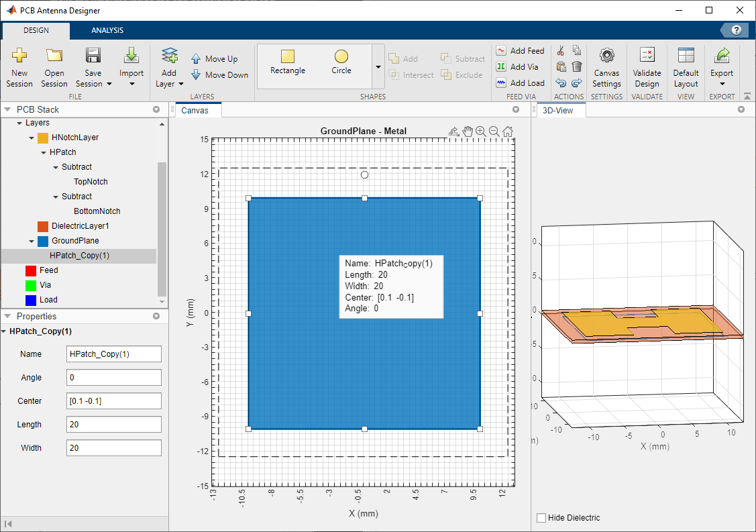Select the Canvas tab
The width and height of the screenshot is (756, 532).
point(195,110)
